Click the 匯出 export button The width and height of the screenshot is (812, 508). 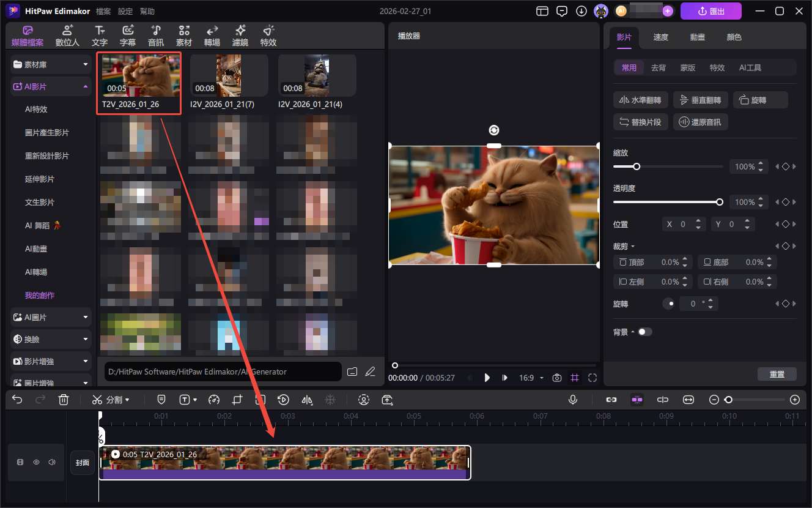point(711,11)
